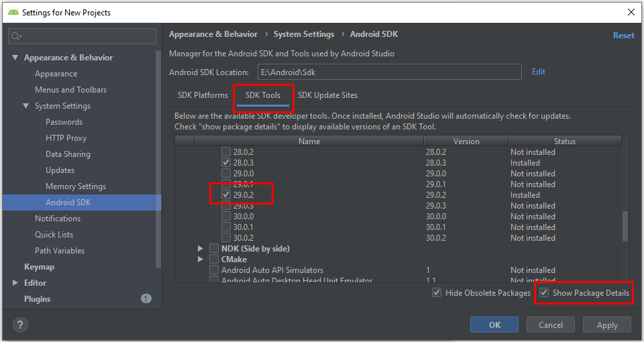Tick the 30.0.2 build tools checkbox
Screen dimensions: 644x342
[x=226, y=237]
